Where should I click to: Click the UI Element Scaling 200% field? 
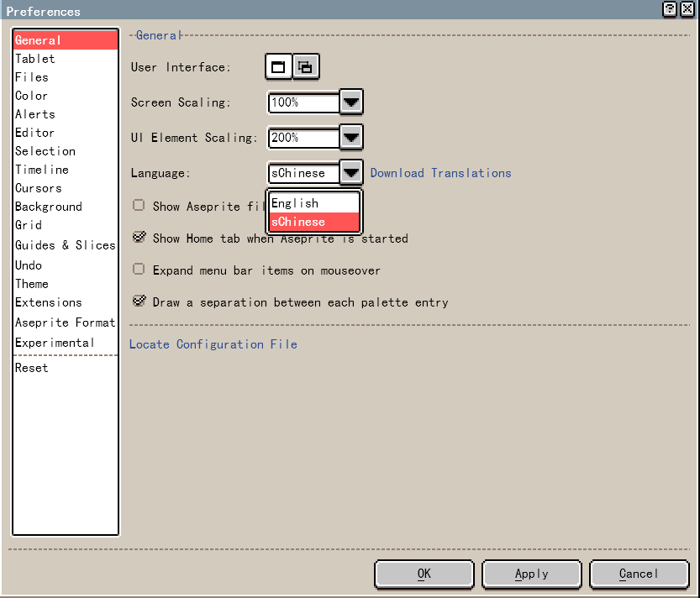(303, 138)
